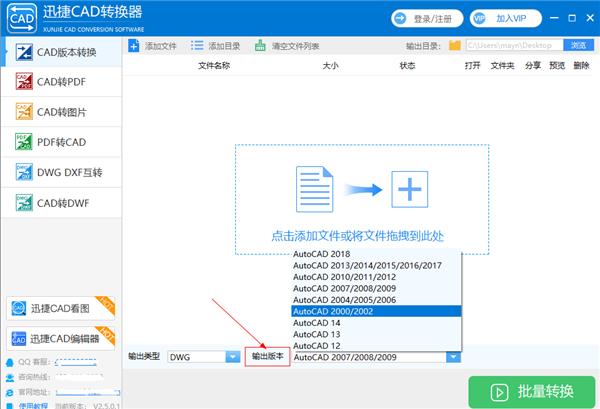Select DWG DXF互转 mode
The width and height of the screenshot is (600, 409).
pyautogui.click(x=61, y=173)
